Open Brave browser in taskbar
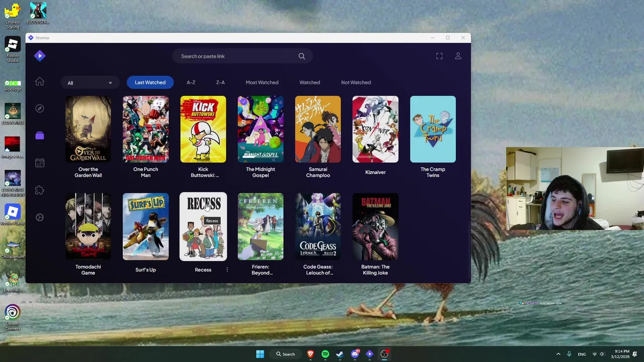Image resolution: width=644 pixels, height=362 pixels. [310, 354]
